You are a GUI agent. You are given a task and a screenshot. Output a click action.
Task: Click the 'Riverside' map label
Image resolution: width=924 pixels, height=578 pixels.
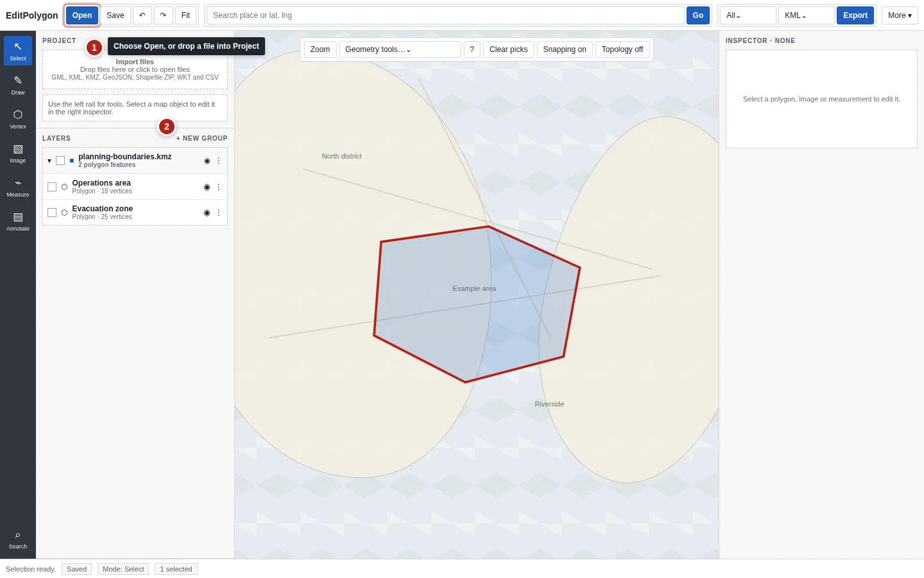coord(549,404)
